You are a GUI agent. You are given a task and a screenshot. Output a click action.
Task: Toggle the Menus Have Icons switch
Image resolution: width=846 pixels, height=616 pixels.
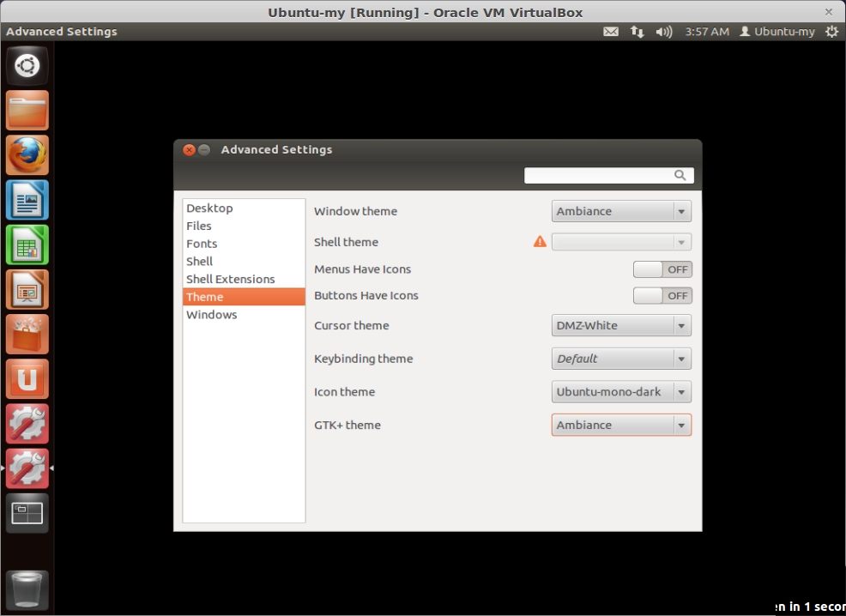coord(662,269)
